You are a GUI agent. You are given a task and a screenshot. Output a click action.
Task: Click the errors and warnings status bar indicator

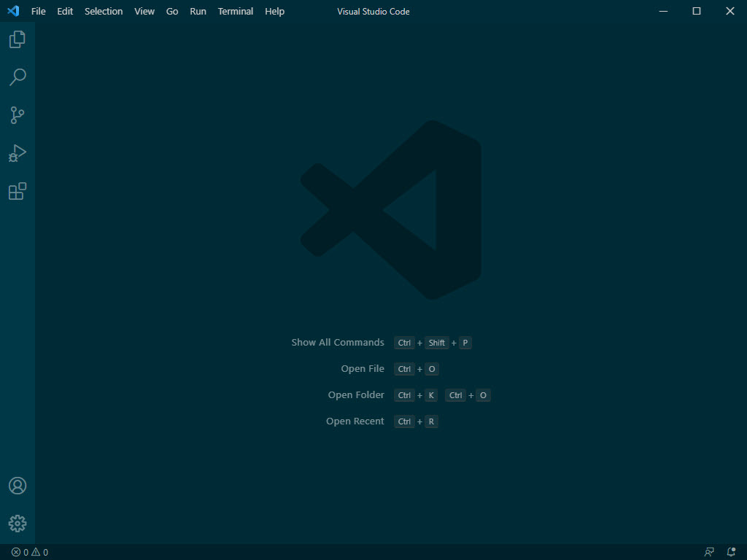[31, 552]
